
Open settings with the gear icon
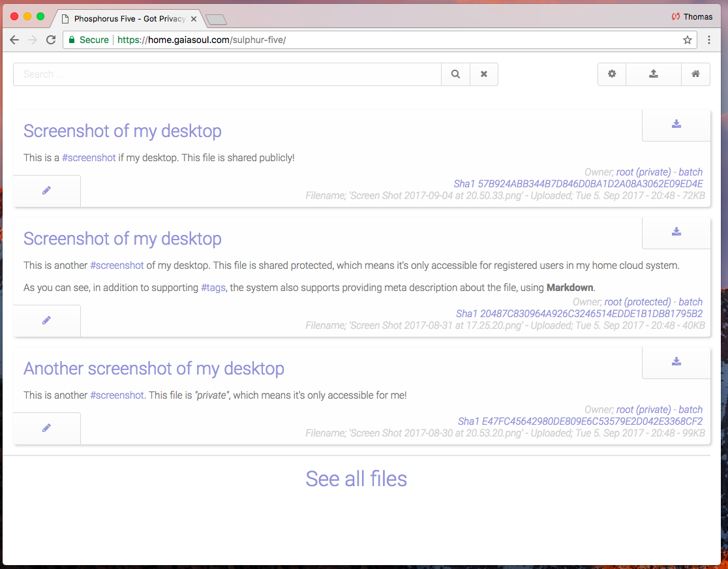(612, 74)
